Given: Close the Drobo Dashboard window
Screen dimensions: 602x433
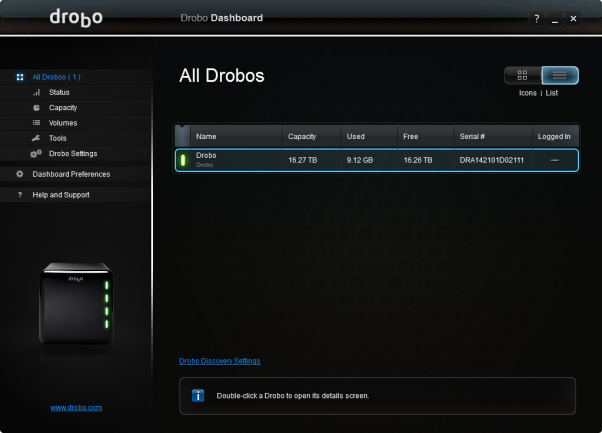Looking at the screenshot, I should pos(573,18).
